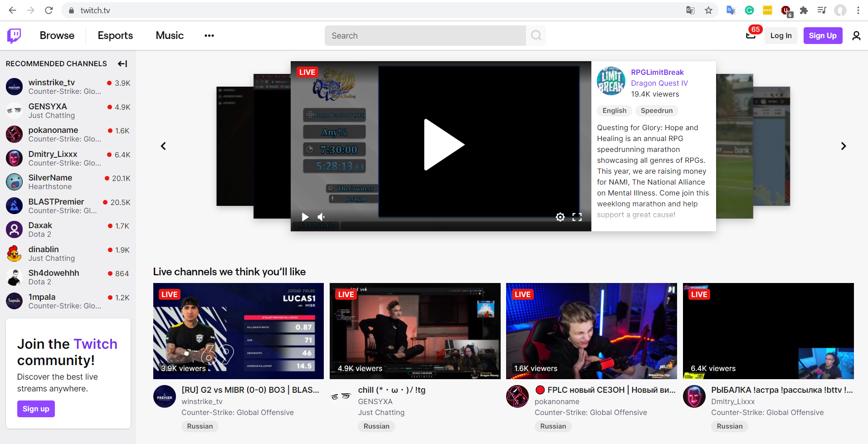Collapse the Recommended Channels sidebar
This screenshot has width=868, height=444.
pyautogui.click(x=122, y=63)
